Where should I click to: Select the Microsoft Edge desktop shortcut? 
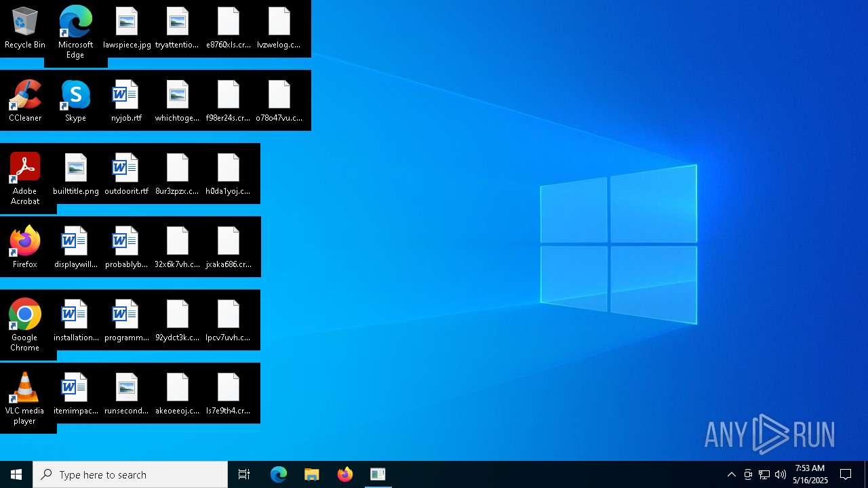[75, 33]
